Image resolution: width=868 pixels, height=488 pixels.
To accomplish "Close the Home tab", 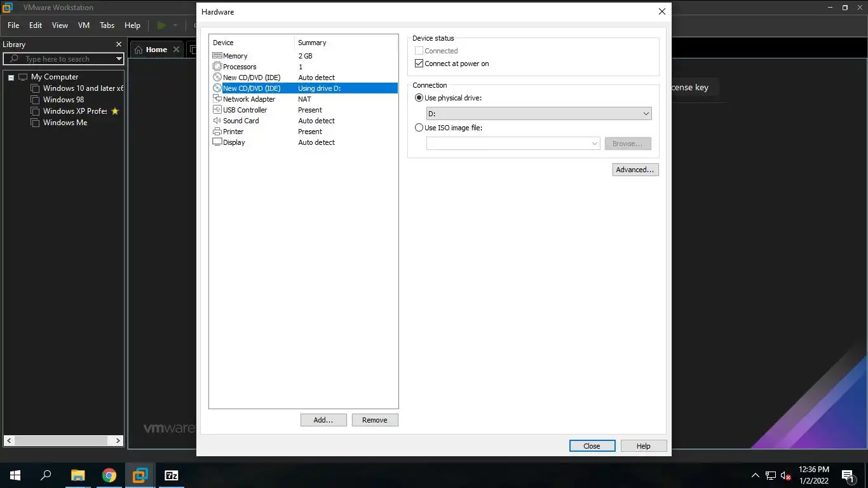I will tap(176, 50).
